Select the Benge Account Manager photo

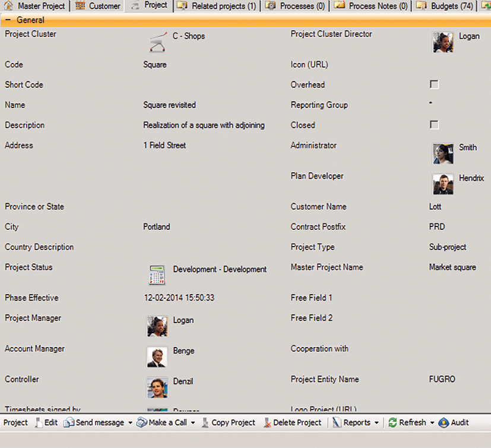pyautogui.click(x=157, y=356)
